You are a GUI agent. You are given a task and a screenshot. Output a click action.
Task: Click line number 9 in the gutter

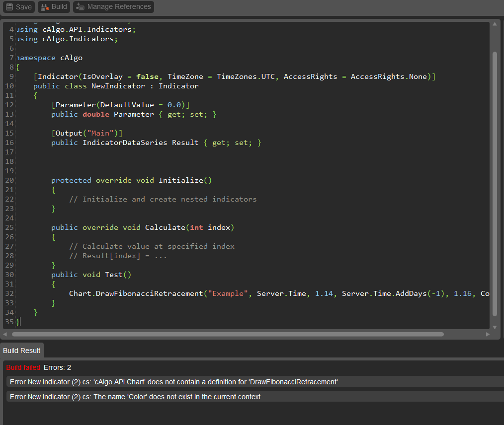coord(11,76)
